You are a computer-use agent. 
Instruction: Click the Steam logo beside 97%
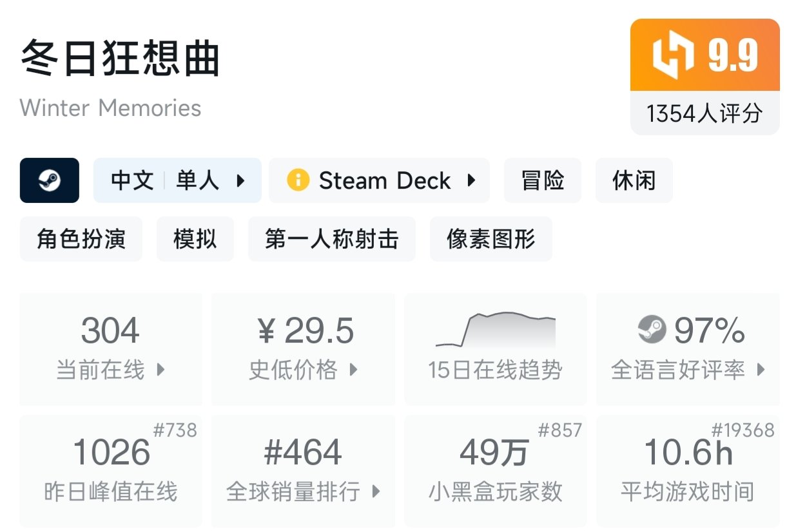pos(652,331)
